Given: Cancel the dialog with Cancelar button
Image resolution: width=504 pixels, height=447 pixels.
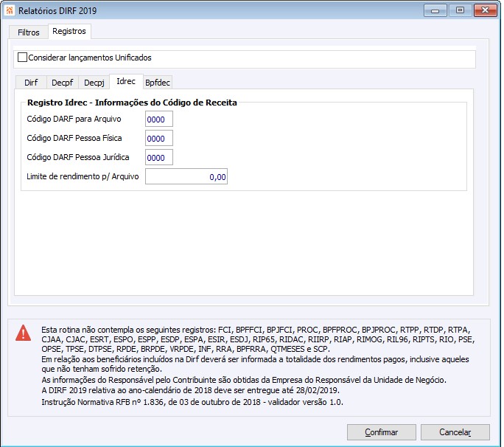Looking at the screenshot, I should (x=455, y=432).
